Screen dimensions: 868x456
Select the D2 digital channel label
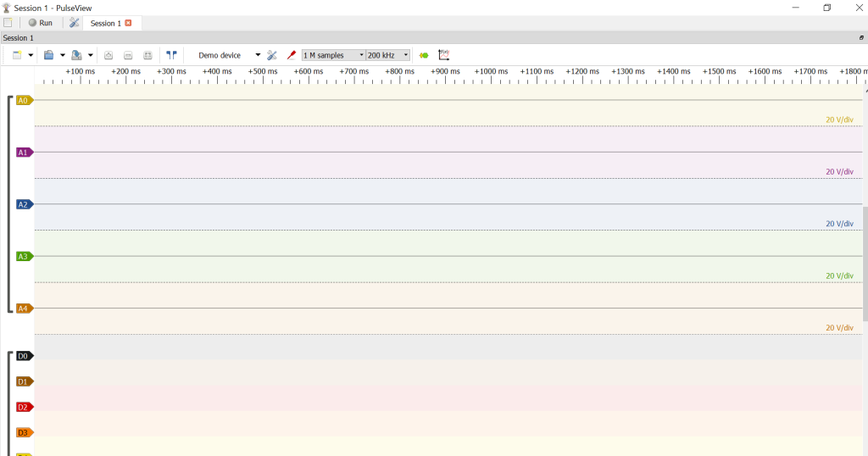tap(24, 407)
